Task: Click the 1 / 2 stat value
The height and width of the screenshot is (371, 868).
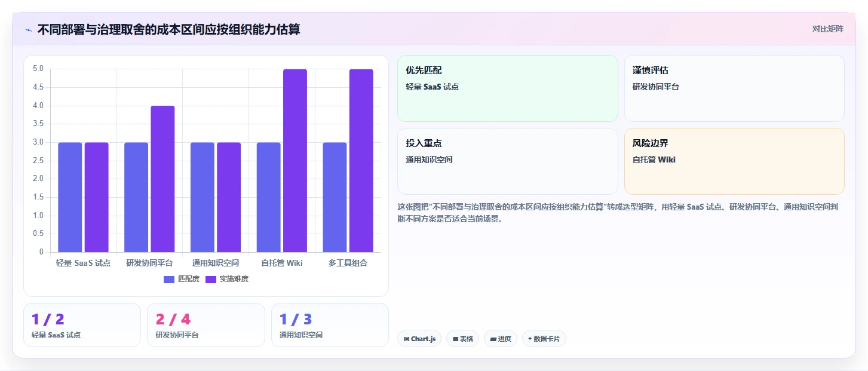Action: pyautogui.click(x=48, y=320)
